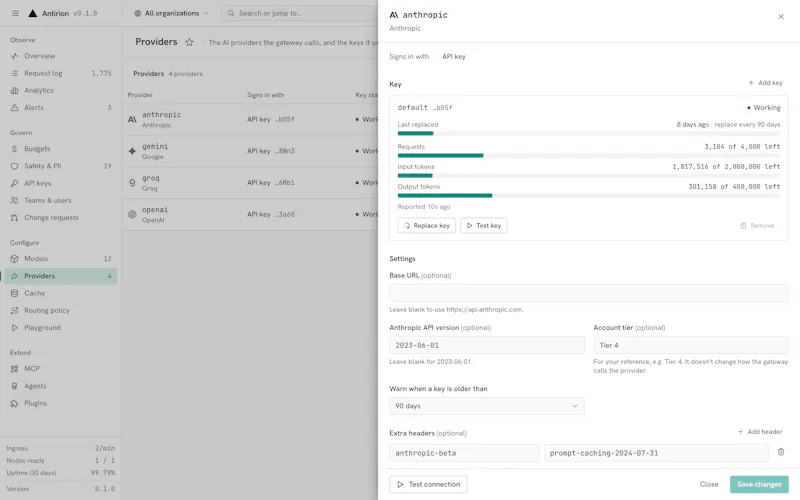The image size is (800, 500).
Task: Open Change requests
Action: [x=61, y=217]
